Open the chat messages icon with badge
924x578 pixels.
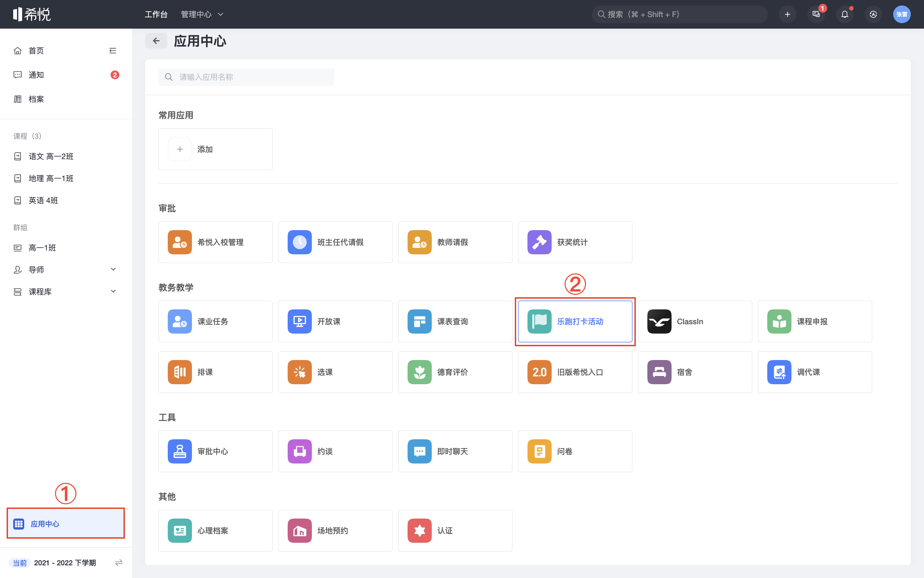tap(816, 14)
